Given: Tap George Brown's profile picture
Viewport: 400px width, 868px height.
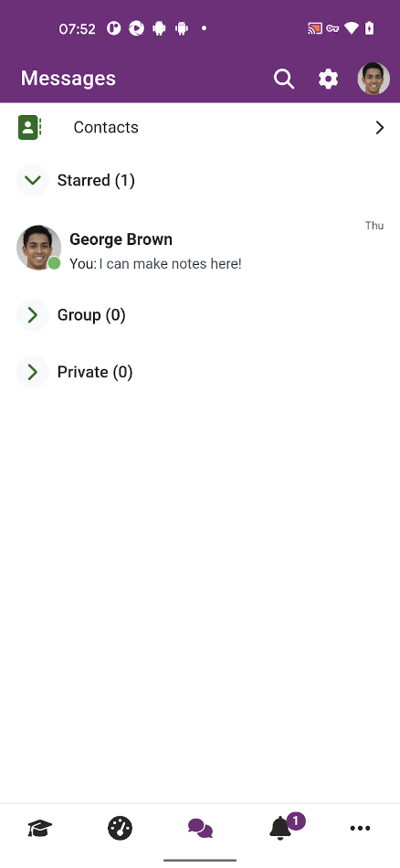Looking at the screenshot, I should [x=38, y=248].
